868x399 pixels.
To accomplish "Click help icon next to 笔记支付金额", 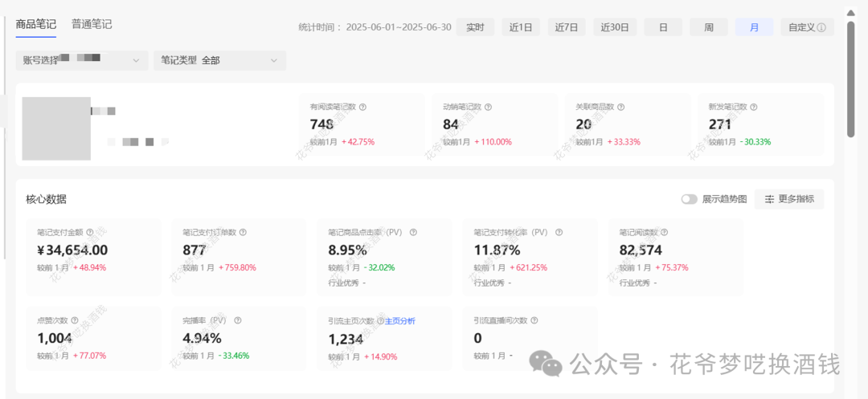I will click(x=90, y=233).
